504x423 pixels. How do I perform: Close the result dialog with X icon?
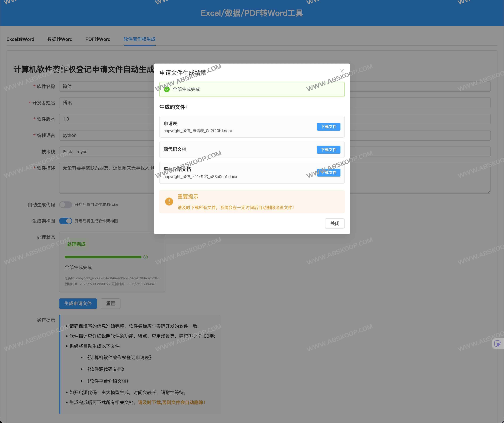click(342, 71)
